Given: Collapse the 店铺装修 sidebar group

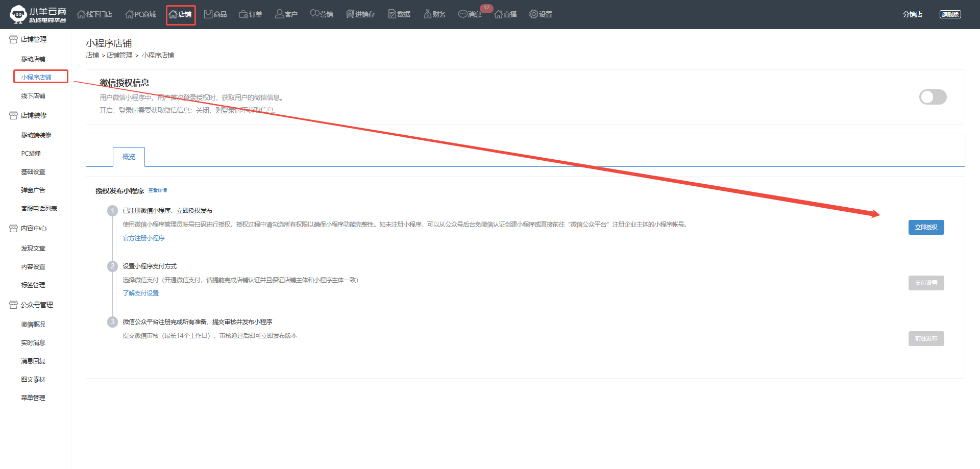Looking at the screenshot, I should [33, 115].
